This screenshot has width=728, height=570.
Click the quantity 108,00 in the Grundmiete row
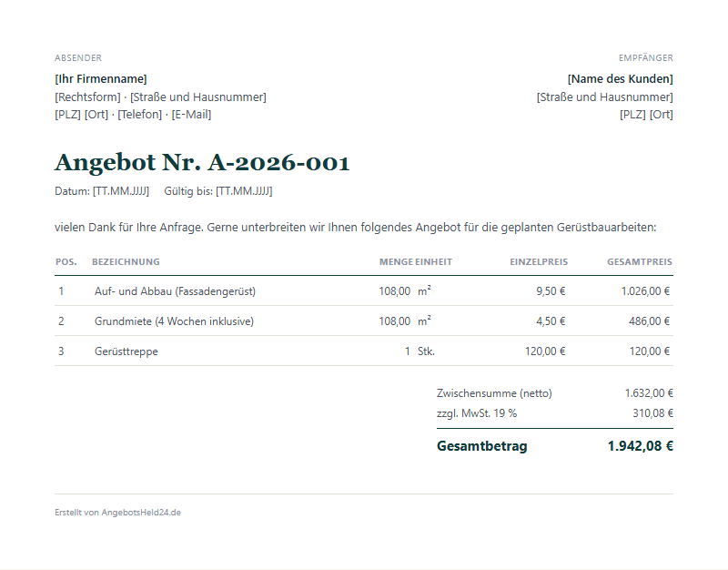coord(395,321)
